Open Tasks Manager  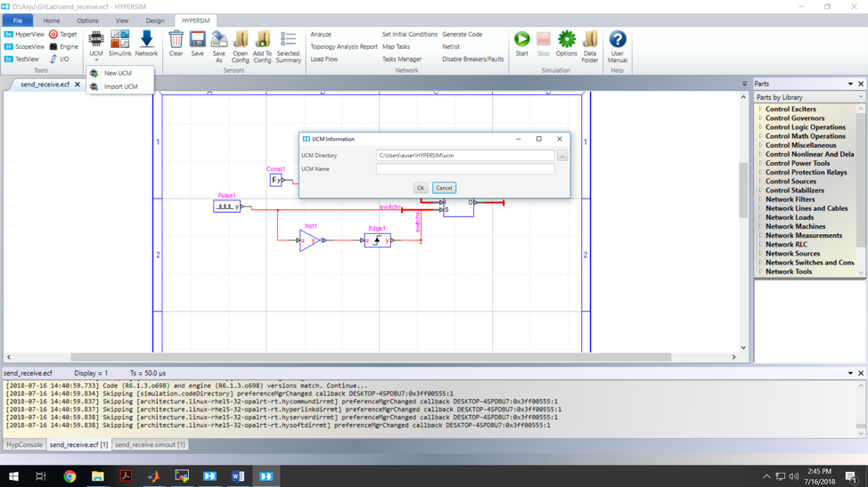(402, 59)
